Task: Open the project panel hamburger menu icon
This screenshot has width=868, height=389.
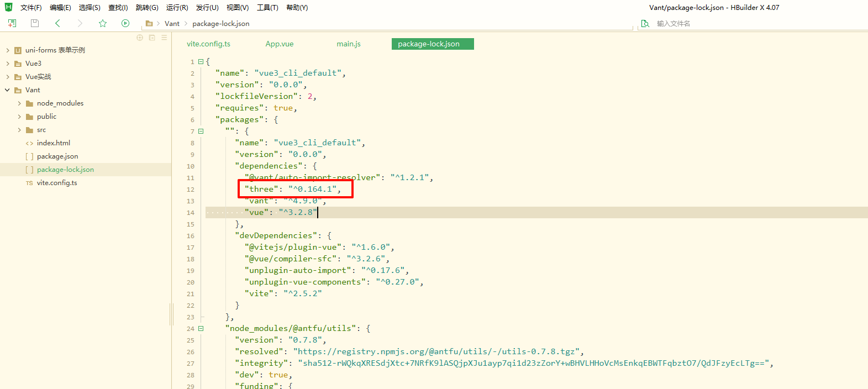Action: click(x=164, y=38)
